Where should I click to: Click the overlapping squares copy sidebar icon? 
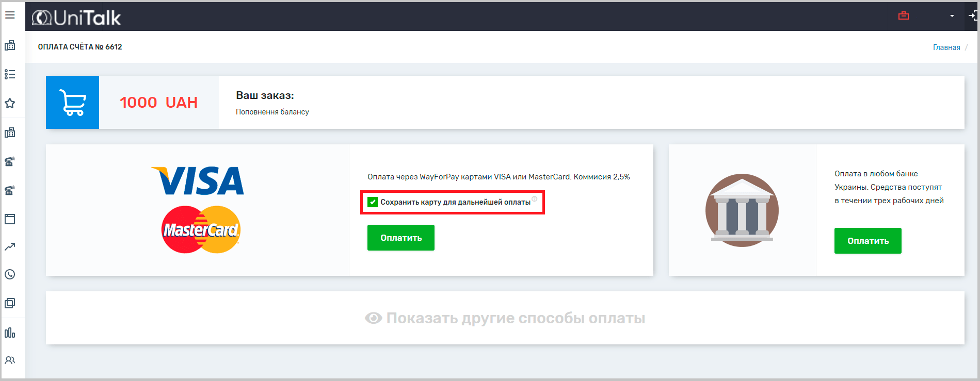coord(10,303)
